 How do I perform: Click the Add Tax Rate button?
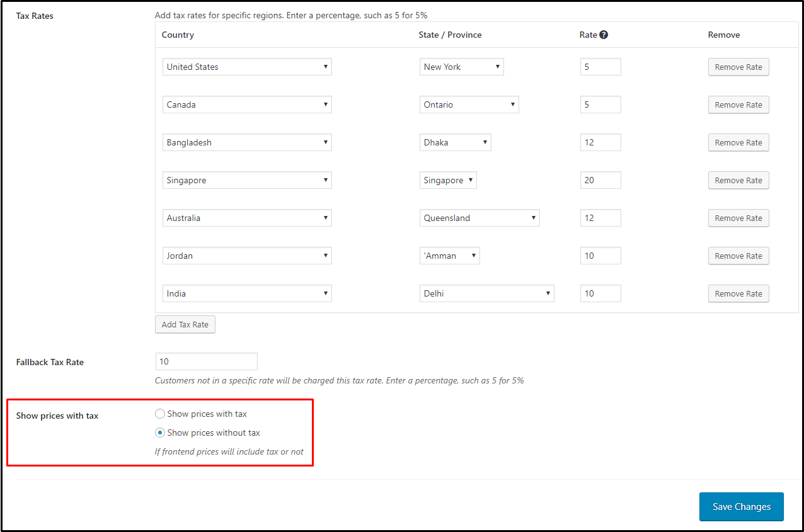[185, 324]
